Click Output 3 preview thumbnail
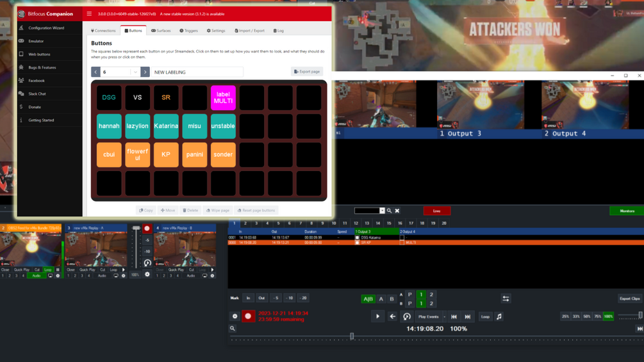The image size is (644, 362). [481, 104]
